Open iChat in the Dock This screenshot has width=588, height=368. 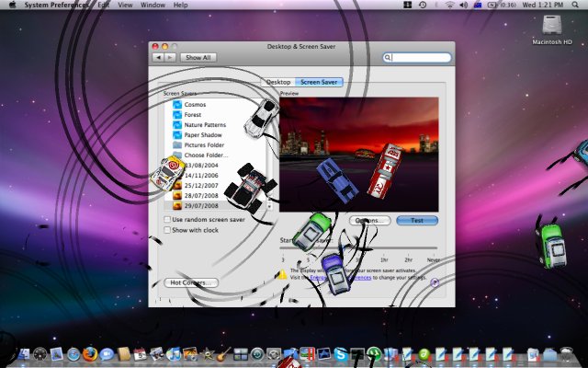coord(107,353)
